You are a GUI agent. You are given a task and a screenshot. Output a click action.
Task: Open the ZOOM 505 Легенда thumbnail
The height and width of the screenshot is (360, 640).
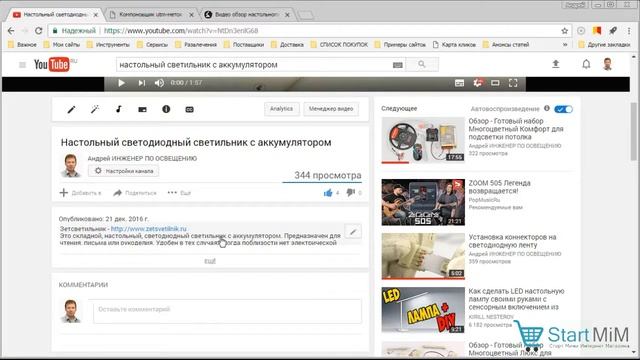[x=423, y=202]
